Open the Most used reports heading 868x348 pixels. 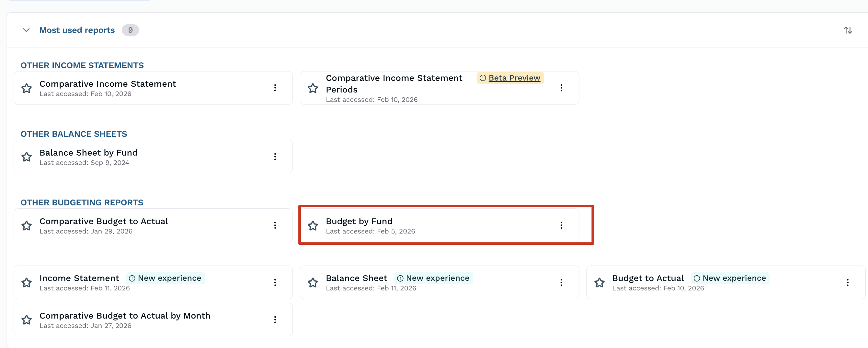pos(77,30)
